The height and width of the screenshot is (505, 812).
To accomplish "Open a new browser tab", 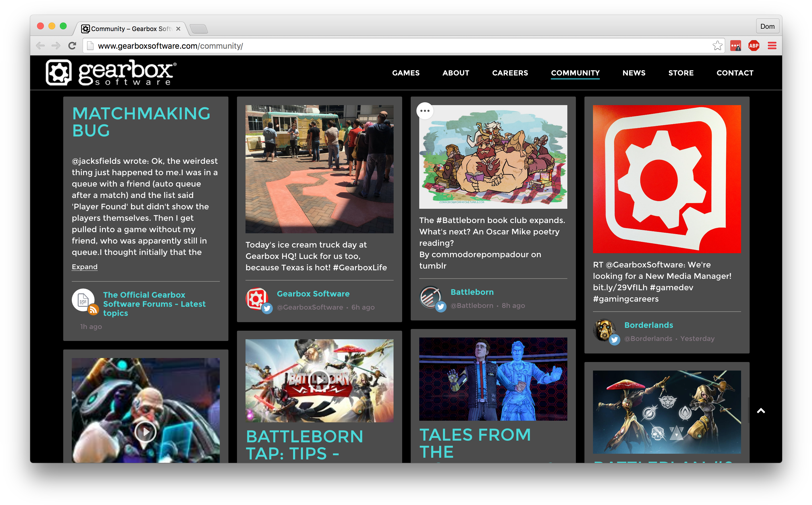I will coord(199,29).
